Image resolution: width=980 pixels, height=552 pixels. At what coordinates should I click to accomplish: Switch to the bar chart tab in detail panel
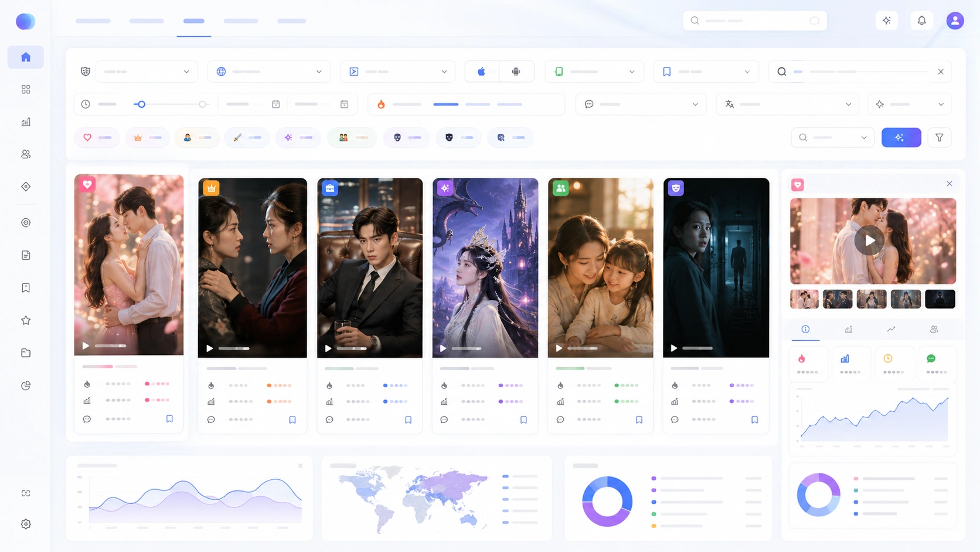coord(848,329)
